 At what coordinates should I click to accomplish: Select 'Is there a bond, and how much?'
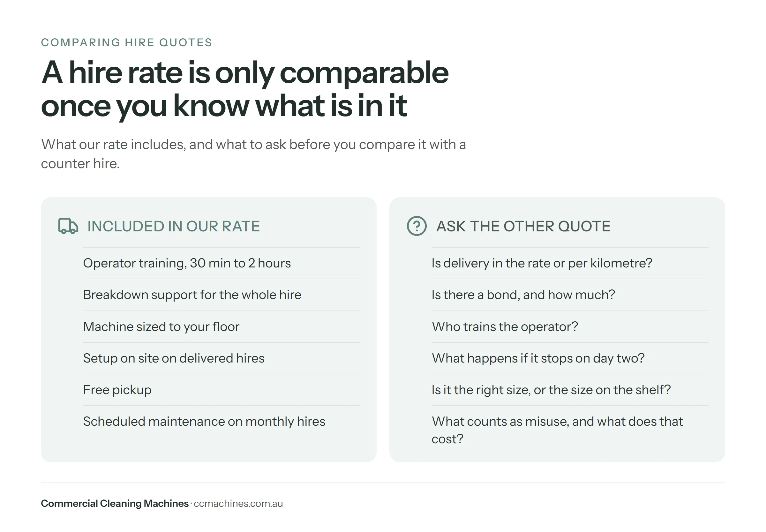[523, 295]
